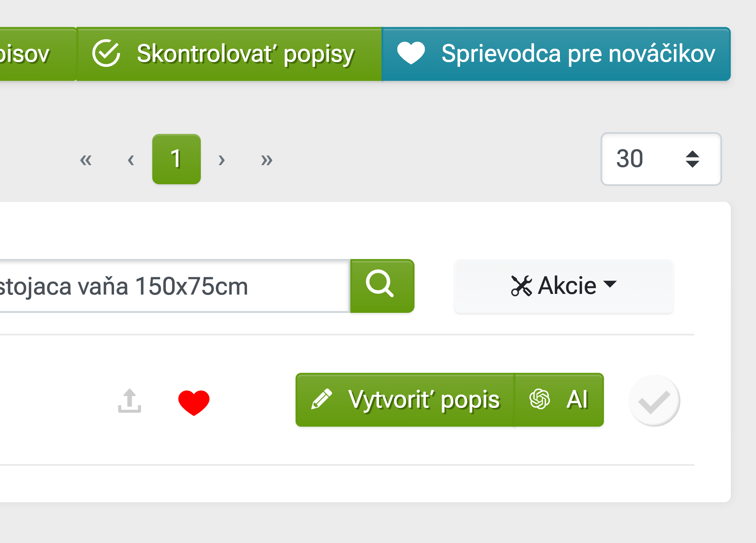756x543 pixels.
Task: Use the stepper arrows next to 30
Action: (693, 159)
